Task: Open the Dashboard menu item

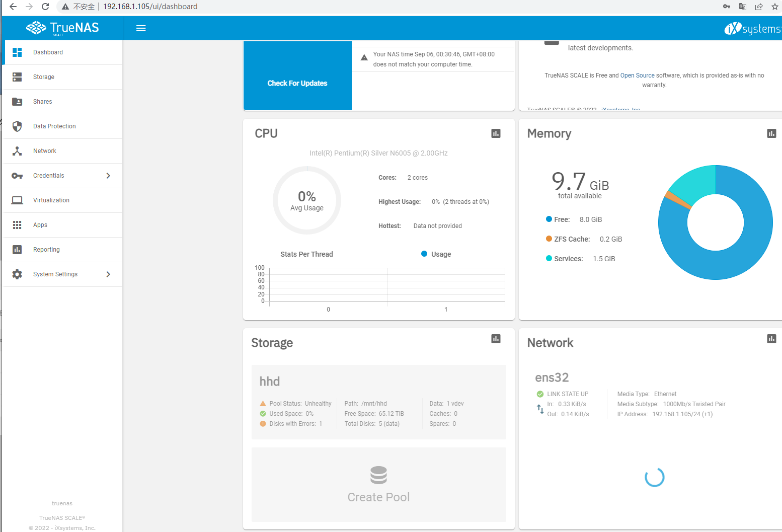Action: pos(63,52)
